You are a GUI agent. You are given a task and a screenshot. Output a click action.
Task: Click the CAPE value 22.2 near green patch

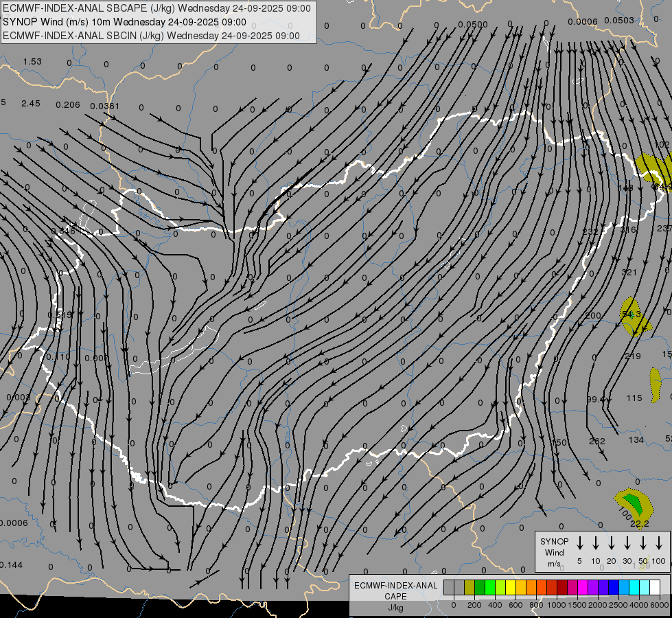point(640,524)
